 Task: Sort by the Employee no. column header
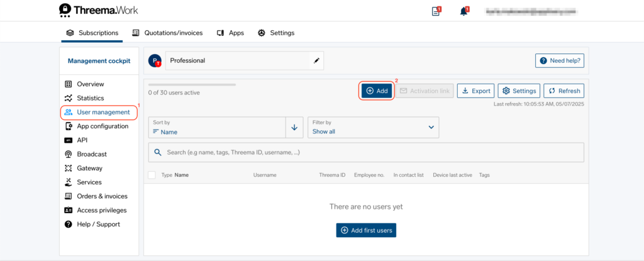[x=369, y=175]
